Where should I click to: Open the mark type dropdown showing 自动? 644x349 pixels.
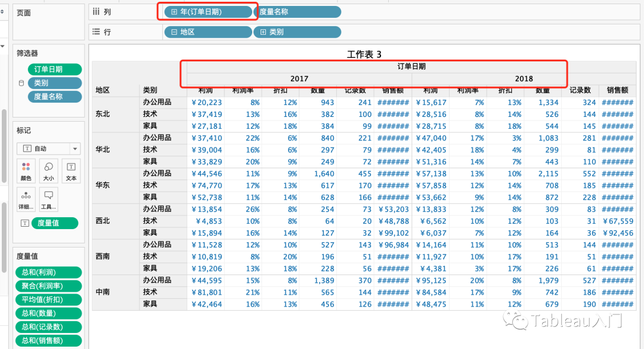pos(48,149)
